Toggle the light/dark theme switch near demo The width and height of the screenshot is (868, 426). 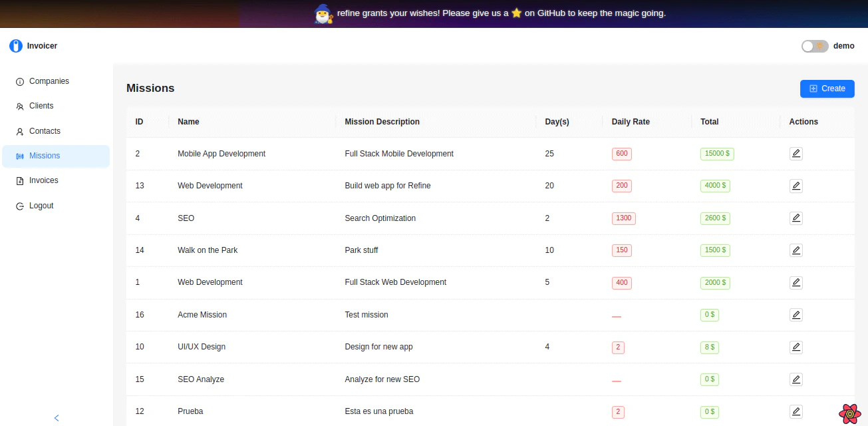pyautogui.click(x=814, y=45)
